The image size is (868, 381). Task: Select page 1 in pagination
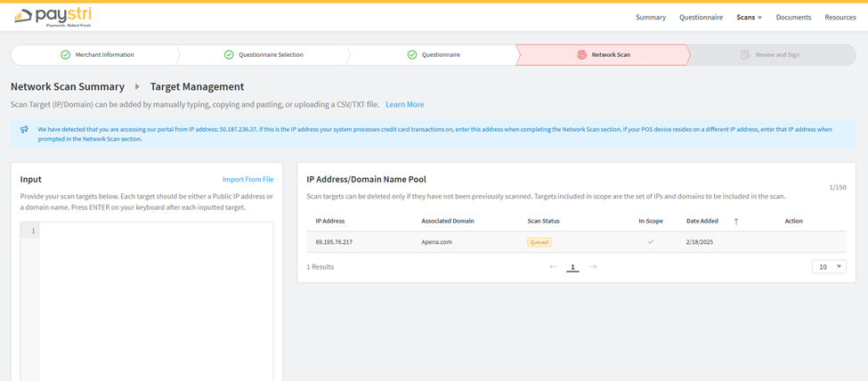click(572, 267)
